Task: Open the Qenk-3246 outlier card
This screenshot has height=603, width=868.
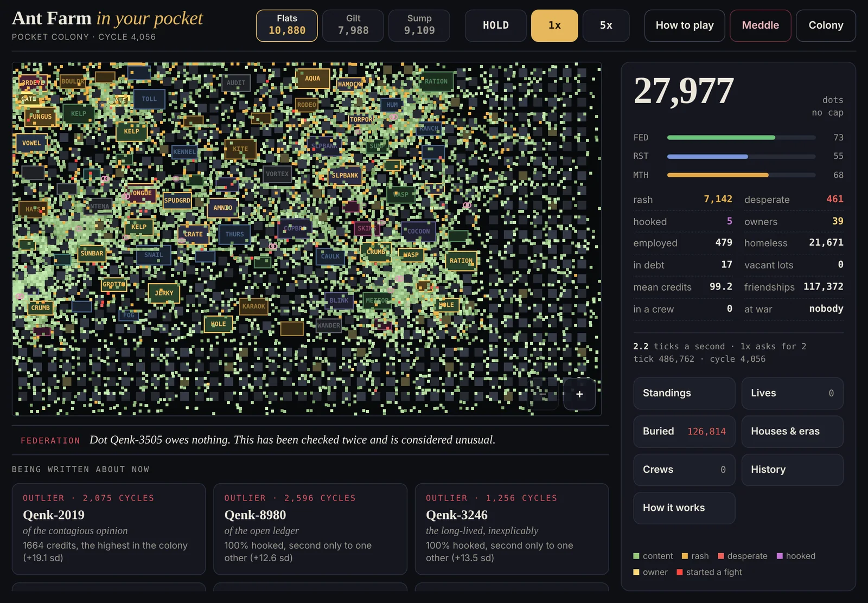Action: [x=512, y=529]
